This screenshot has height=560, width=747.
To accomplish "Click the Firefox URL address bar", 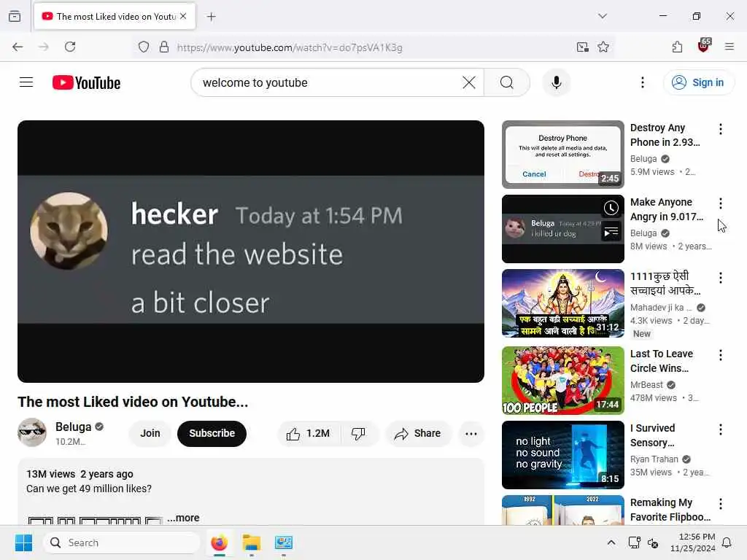I will click(371, 47).
